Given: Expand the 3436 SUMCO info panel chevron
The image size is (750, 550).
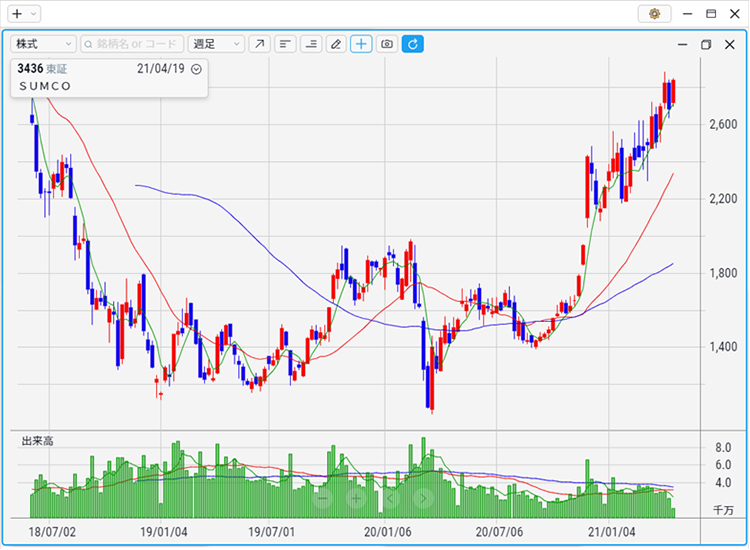Looking at the screenshot, I should click(196, 69).
